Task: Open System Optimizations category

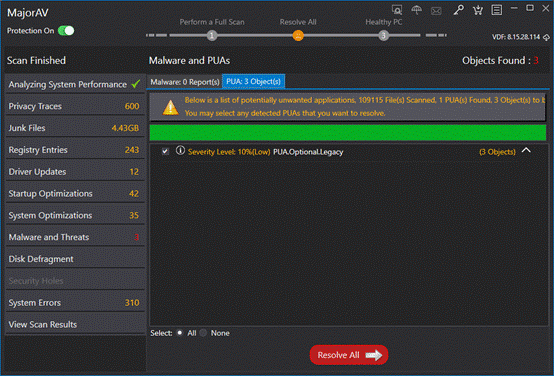Action: click(75, 215)
